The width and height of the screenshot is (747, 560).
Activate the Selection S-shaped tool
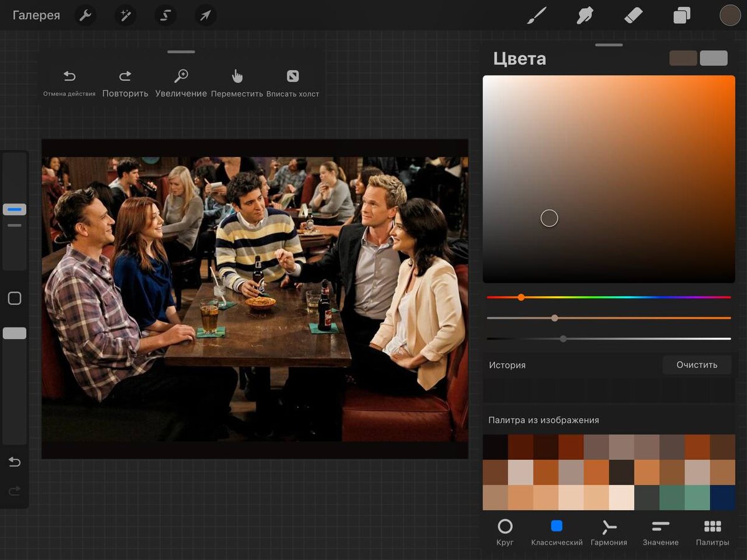click(x=165, y=16)
